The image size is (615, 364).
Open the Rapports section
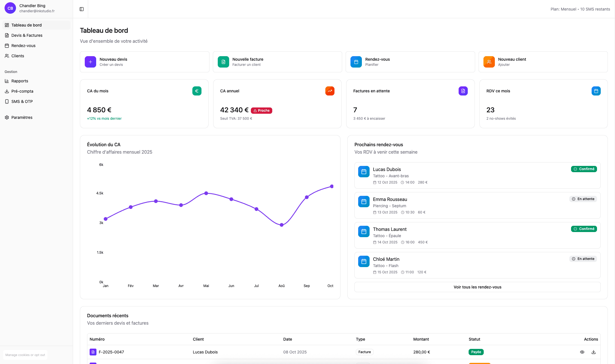click(x=19, y=81)
